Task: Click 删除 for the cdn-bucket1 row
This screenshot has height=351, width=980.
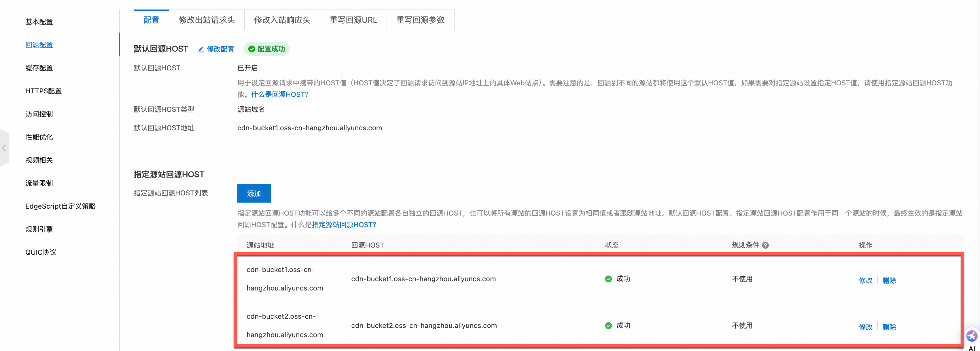Action: click(889, 281)
